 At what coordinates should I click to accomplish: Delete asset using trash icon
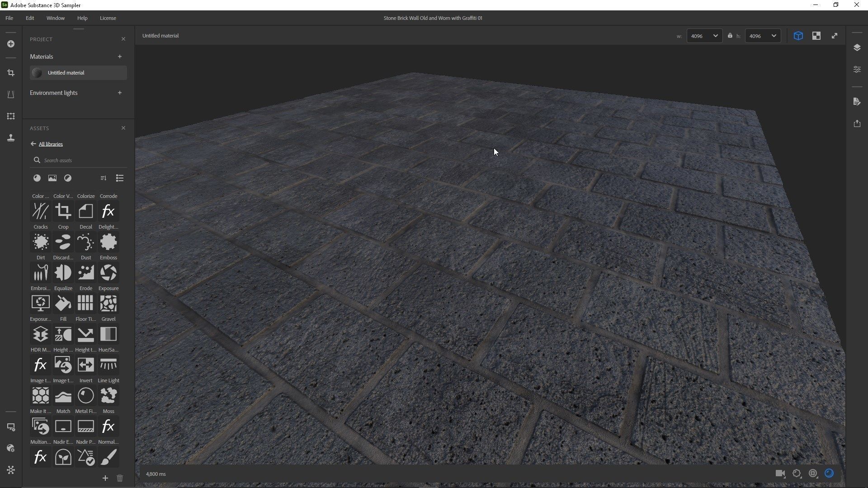[x=119, y=478]
